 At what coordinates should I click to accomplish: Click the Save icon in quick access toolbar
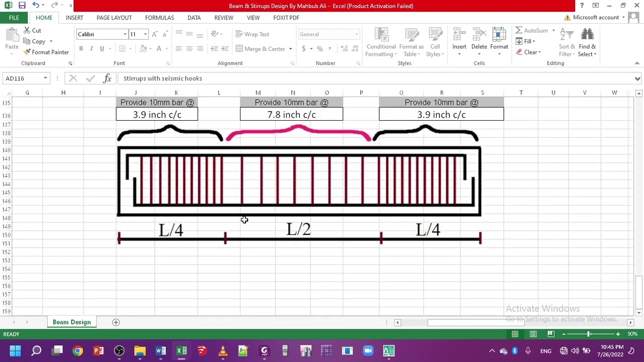[x=22, y=6]
